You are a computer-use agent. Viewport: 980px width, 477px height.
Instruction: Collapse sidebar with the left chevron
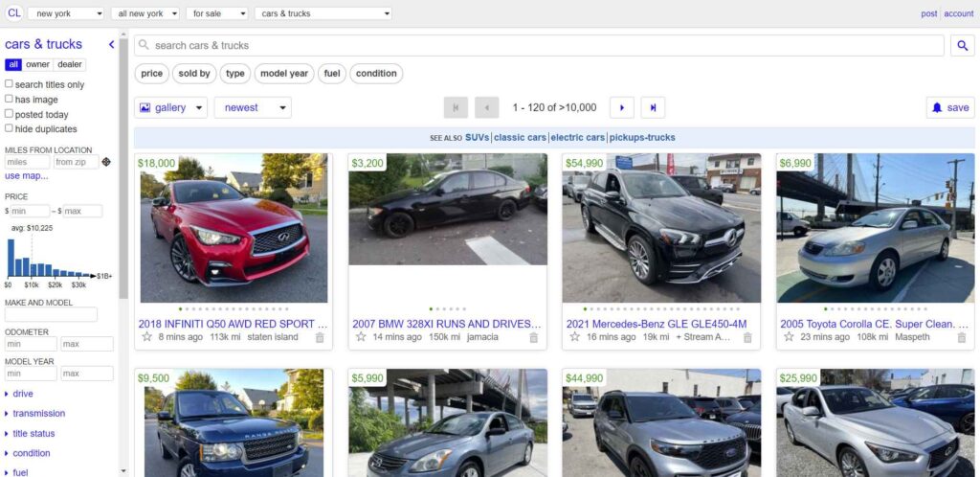[x=111, y=44]
